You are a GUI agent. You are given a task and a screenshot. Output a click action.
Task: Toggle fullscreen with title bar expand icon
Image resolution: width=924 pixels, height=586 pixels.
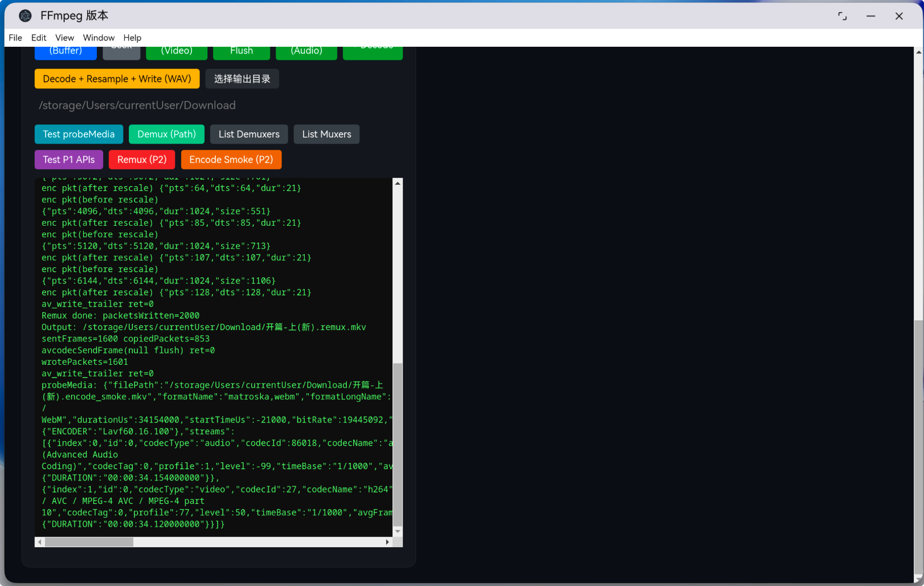tap(843, 16)
